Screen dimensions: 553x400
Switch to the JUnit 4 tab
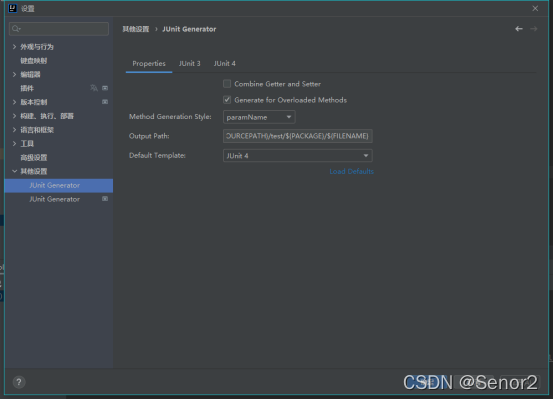pos(225,63)
